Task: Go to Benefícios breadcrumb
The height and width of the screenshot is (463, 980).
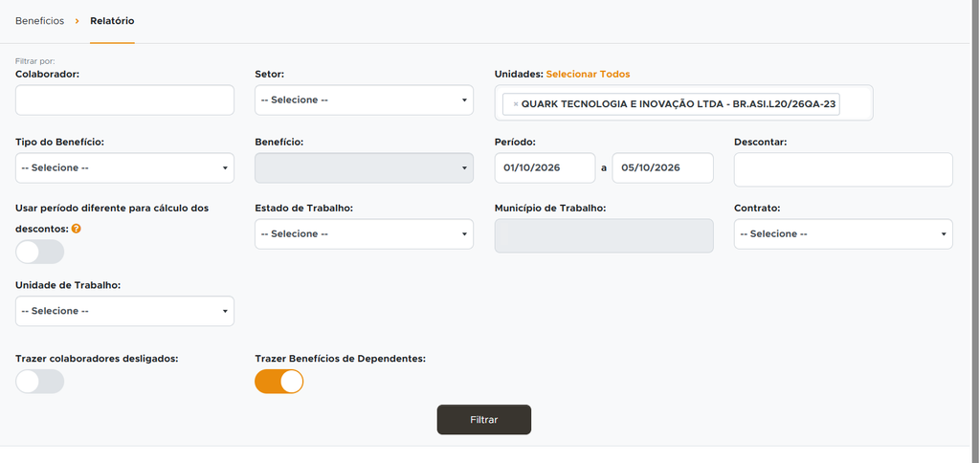Action: (39, 21)
